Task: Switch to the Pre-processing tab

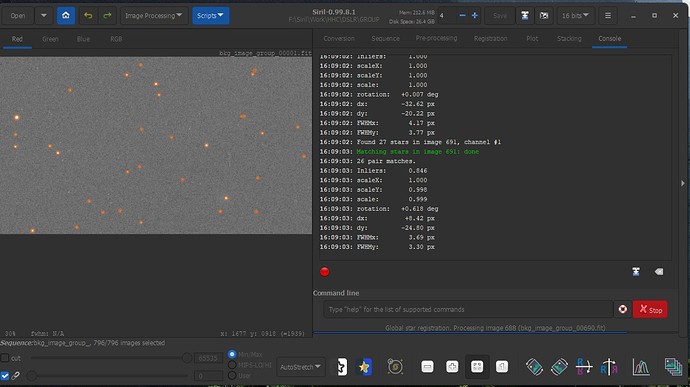Action: coord(436,38)
